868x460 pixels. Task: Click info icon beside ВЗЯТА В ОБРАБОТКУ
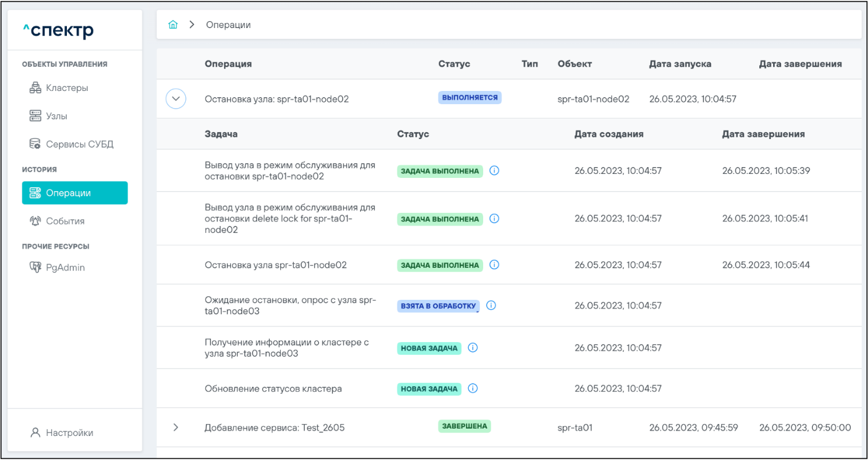pos(491,306)
